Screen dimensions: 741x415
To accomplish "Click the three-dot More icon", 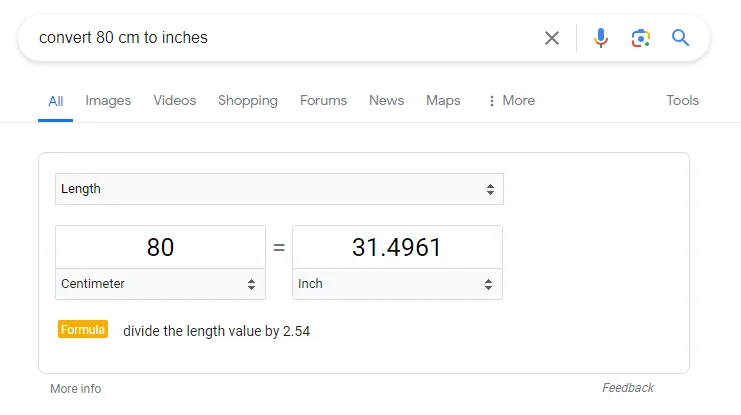I will pos(492,101).
